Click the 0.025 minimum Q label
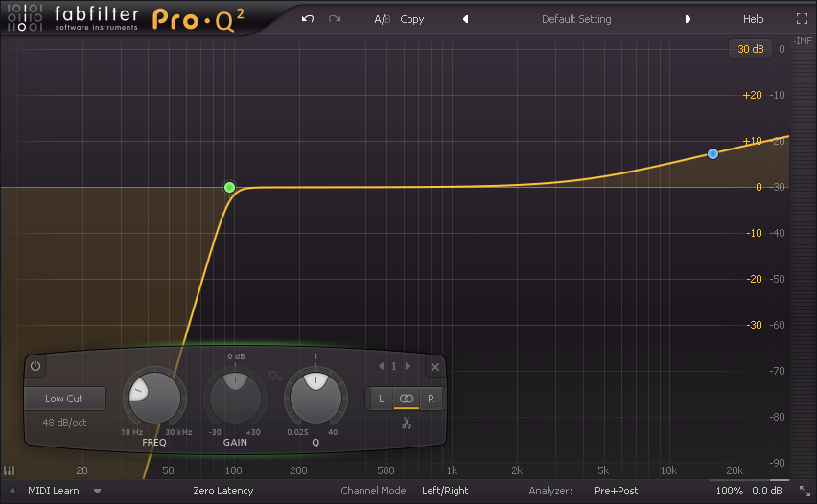The width and height of the screenshot is (817, 504). coord(297,432)
